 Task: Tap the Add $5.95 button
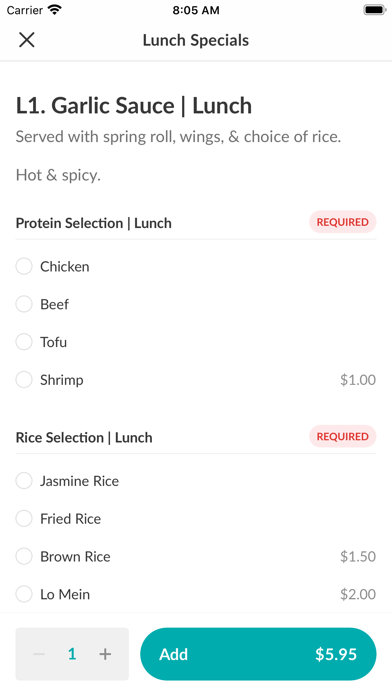click(x=258, y=654)
